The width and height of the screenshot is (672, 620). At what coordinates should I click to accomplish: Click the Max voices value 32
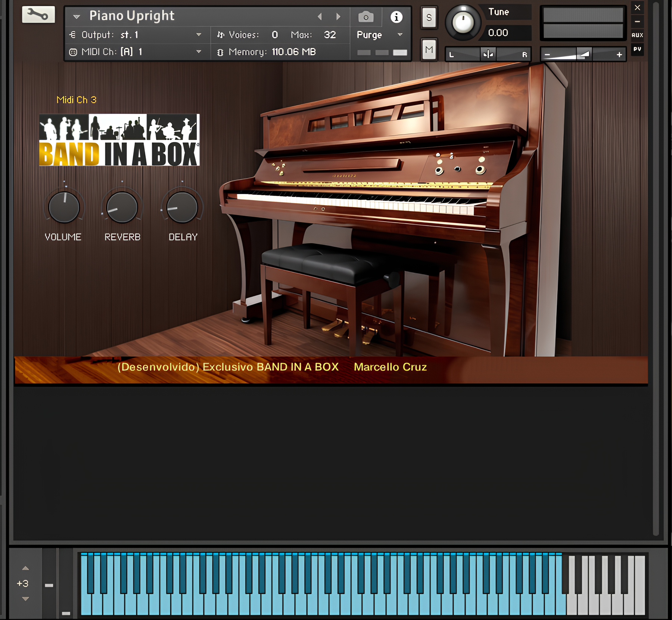tap(330, 35)
